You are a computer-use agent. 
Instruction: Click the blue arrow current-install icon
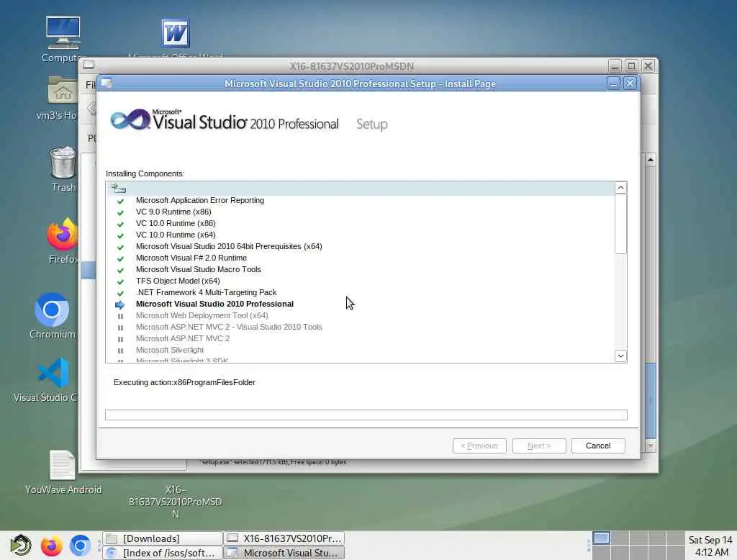point(120,304)
